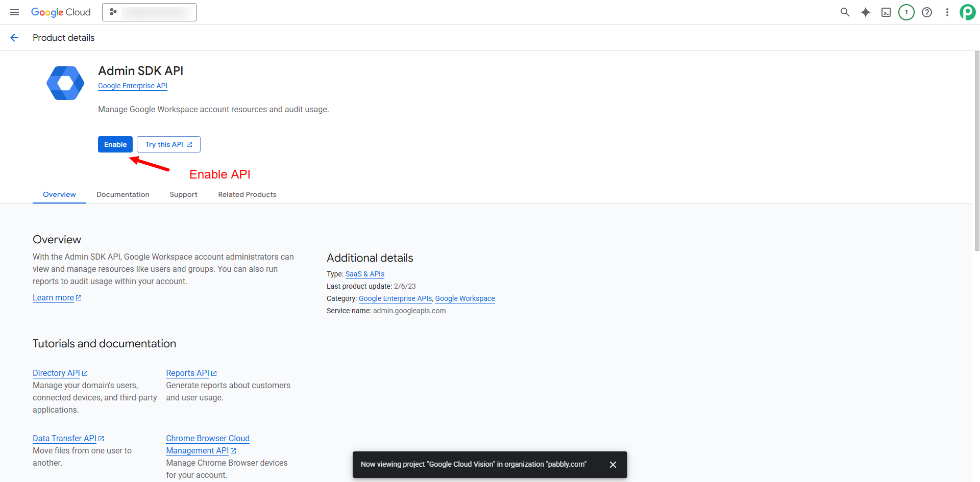
Task: Open the Gemini AI sparkle icon
Action: click(x=865, y=12)
